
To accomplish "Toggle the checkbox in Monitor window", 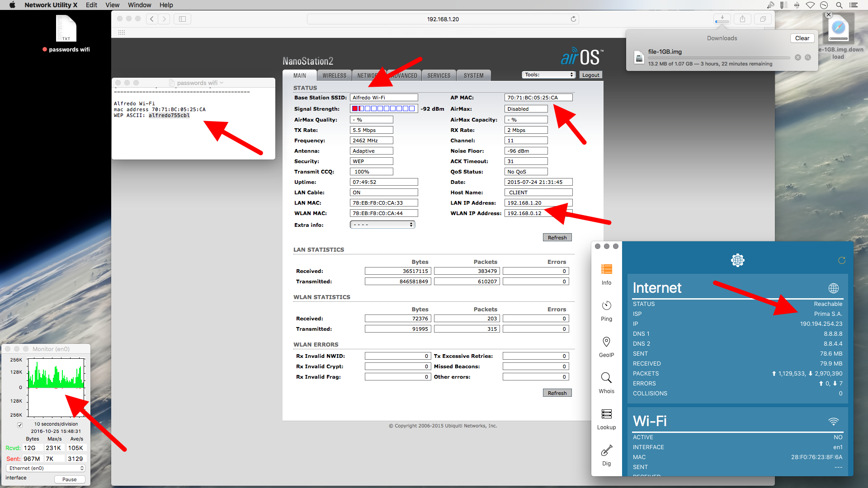I will tap(20, 425).
